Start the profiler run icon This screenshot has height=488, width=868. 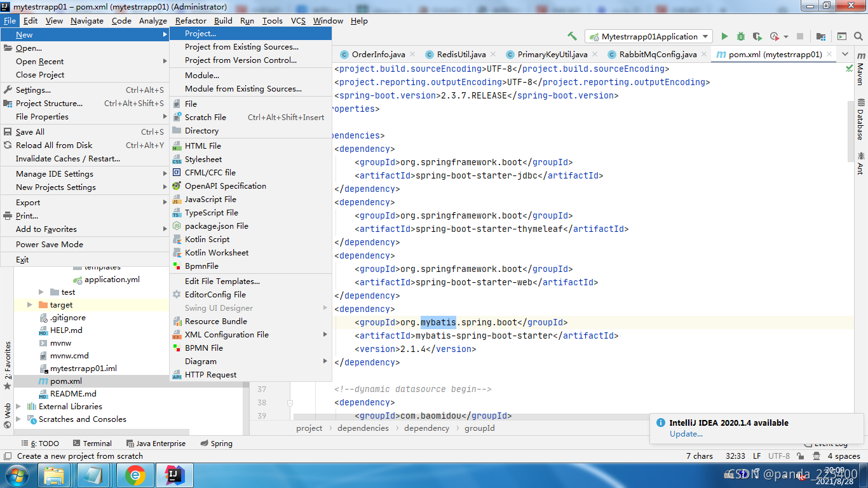(774, 36)
